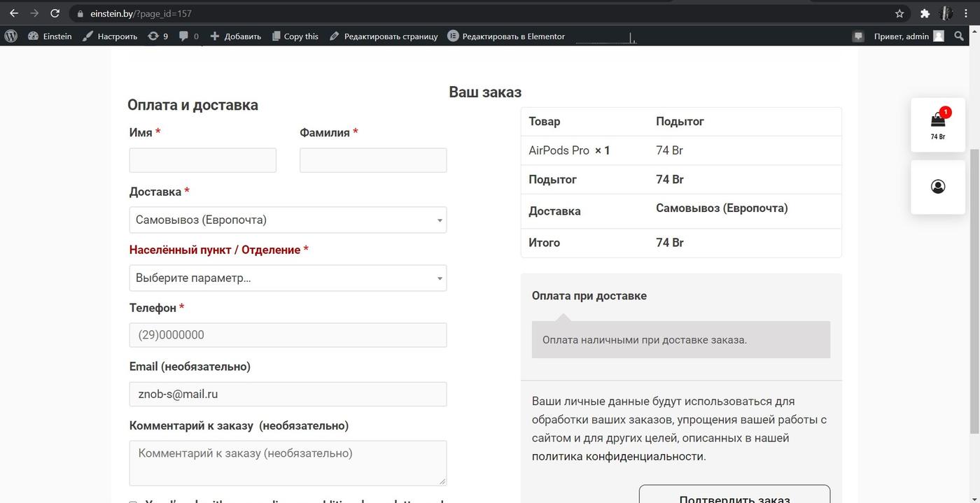Focus the Телефон input field

point(288,335)
